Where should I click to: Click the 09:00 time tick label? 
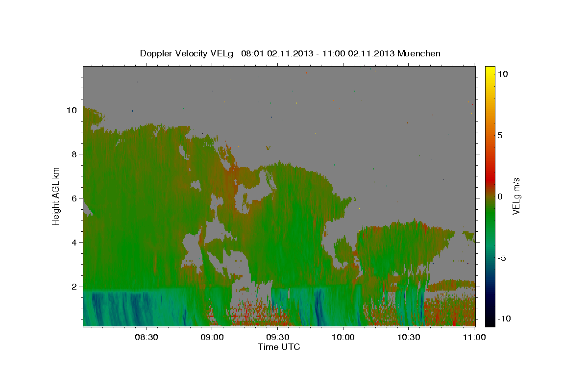[x=212, y=337]
